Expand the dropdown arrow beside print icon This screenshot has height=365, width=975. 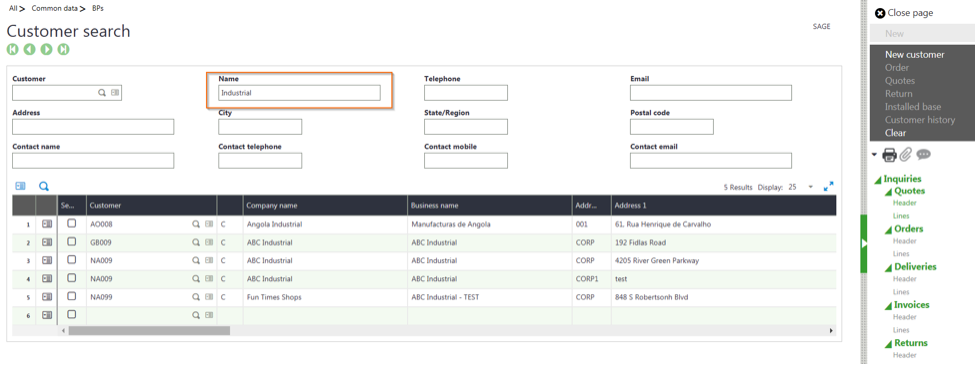coord(875,154)
